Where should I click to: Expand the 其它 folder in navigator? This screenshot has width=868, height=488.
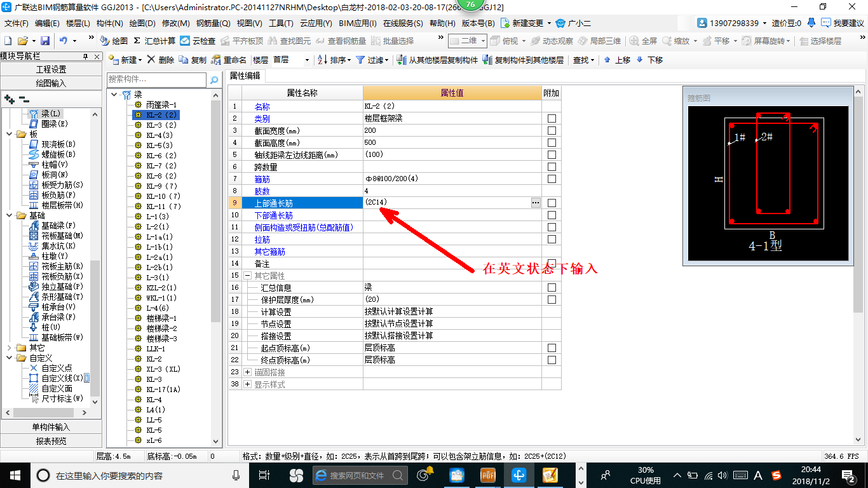point(10,348)
